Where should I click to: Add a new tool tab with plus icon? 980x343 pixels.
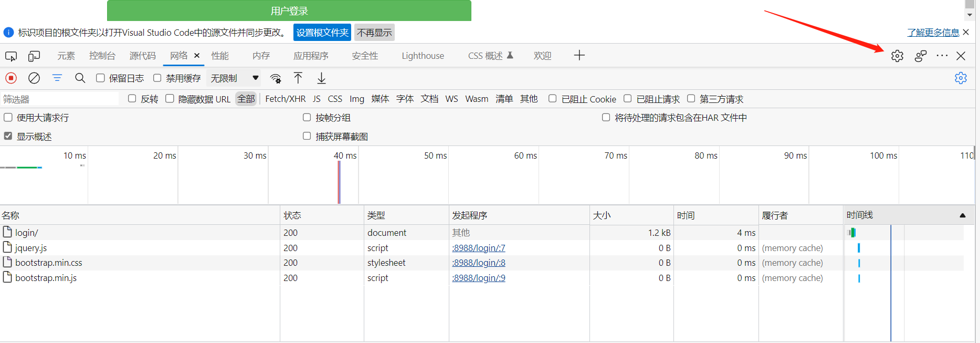click(579, 55)
